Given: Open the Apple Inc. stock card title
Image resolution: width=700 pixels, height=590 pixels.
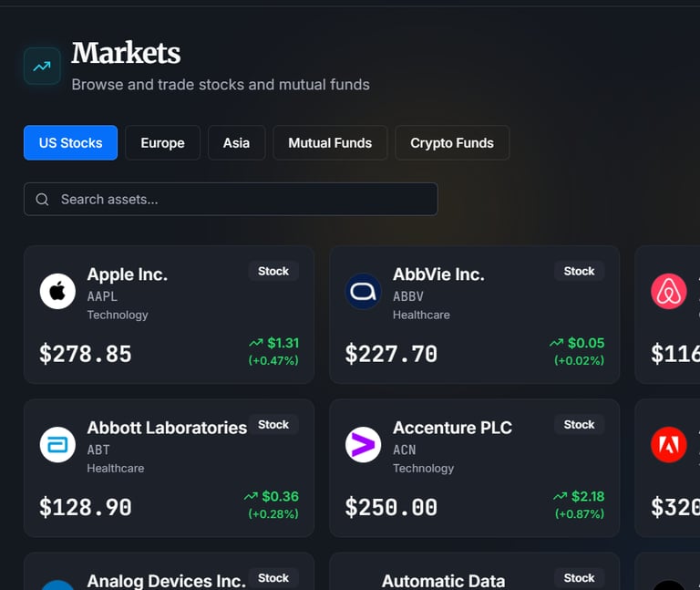Looking at the screenshot, I should click(128, 274).
